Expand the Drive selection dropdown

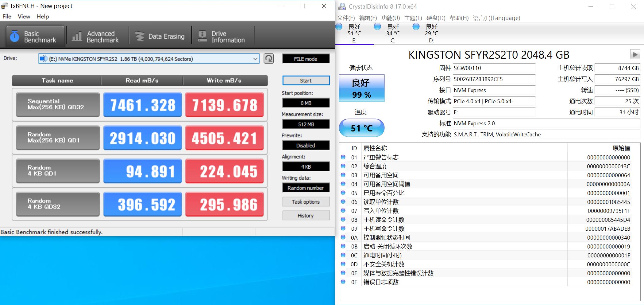[x=255, y=59]
